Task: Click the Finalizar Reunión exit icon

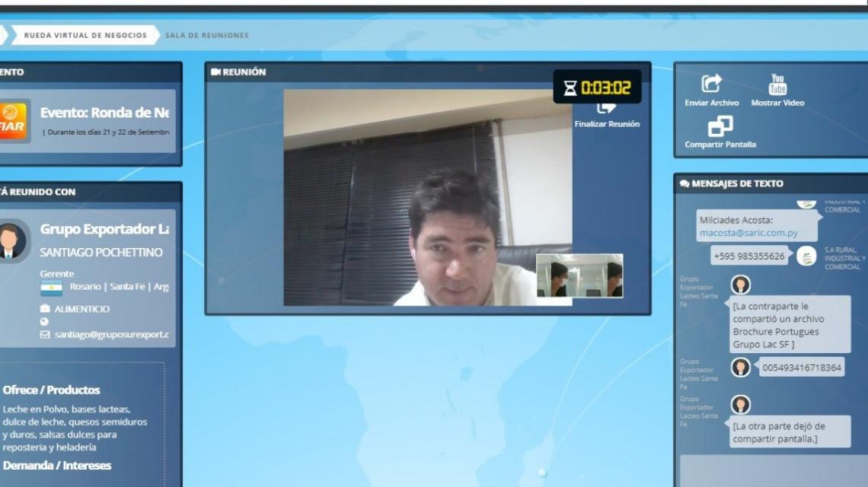Action: 607,109
